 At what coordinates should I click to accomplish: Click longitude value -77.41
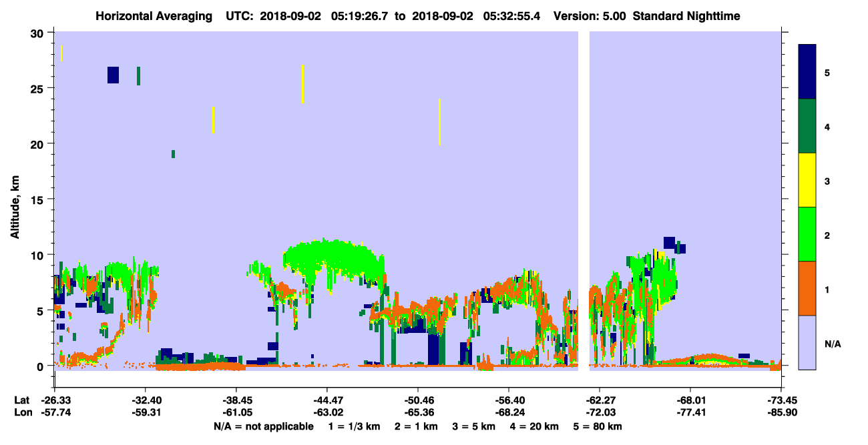click(690, 413)
